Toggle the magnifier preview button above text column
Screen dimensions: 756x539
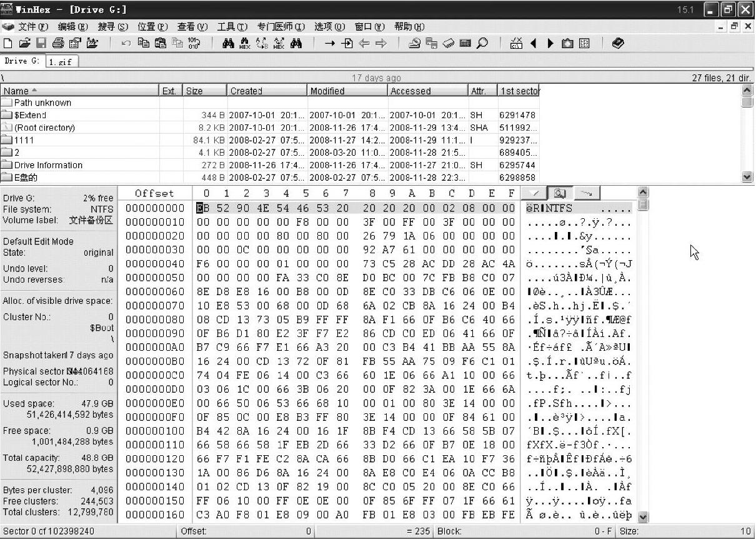[560, 193]
